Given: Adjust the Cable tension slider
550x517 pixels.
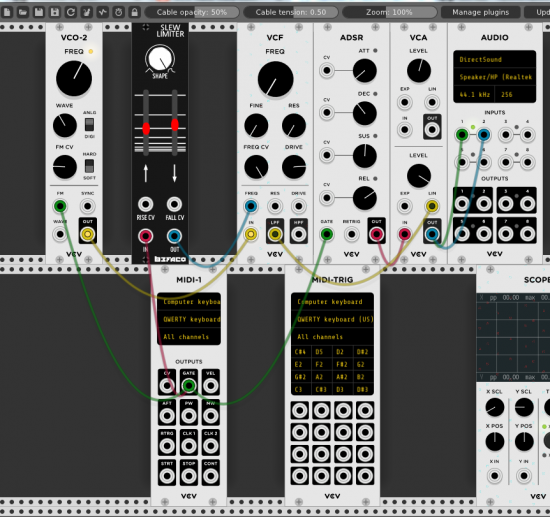Looking at the screenshot, I should (x=291, y=12).
